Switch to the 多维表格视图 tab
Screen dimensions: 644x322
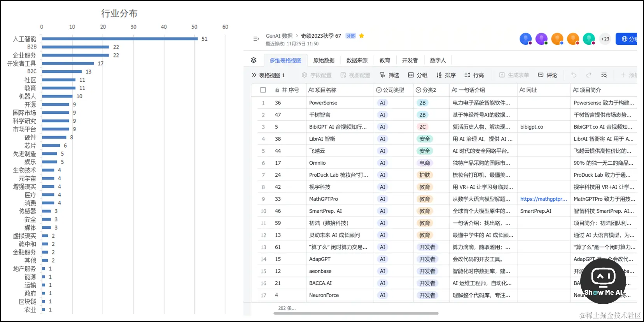click(x=285, y=60)
